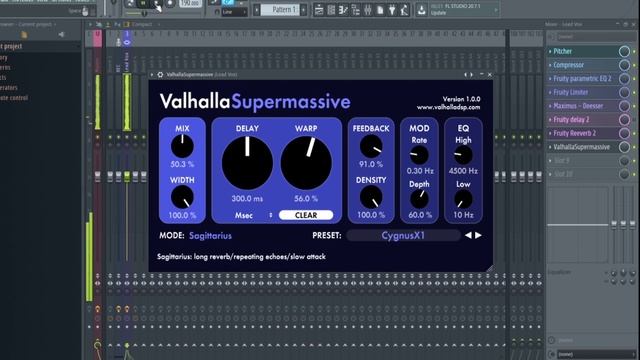Image resolution: width=640 pixels, height=360 pixels.
Task: Open the playlist view from the toolbar
Action: (319, 10)
